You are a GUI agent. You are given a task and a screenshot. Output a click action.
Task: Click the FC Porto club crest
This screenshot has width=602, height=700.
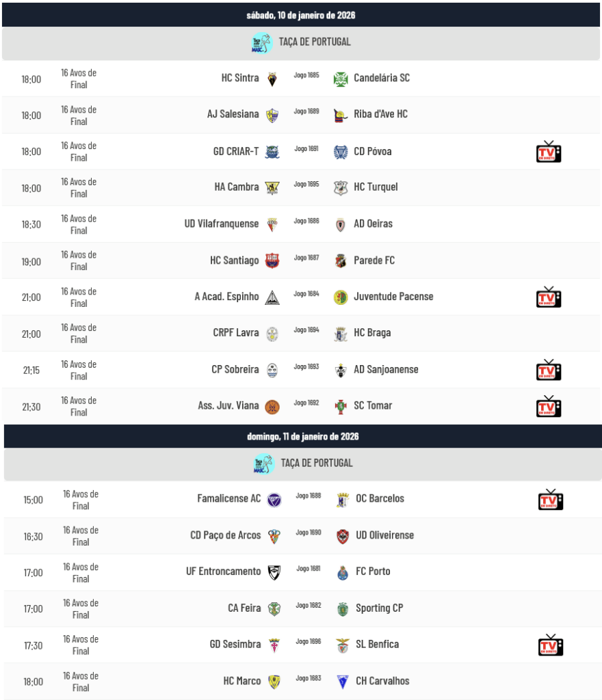343,573
